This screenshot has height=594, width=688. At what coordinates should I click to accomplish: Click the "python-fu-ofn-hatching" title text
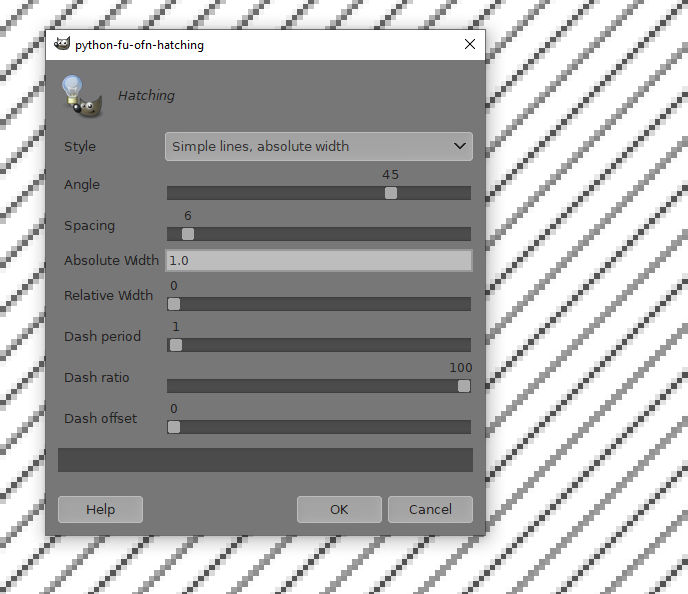(140, 45)
